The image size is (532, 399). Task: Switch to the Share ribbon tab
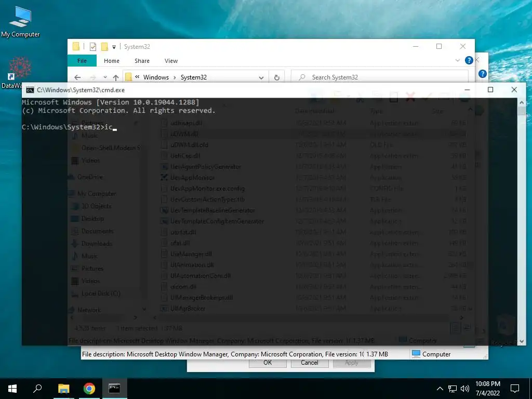pyautogui.click(x=142, y=61)
